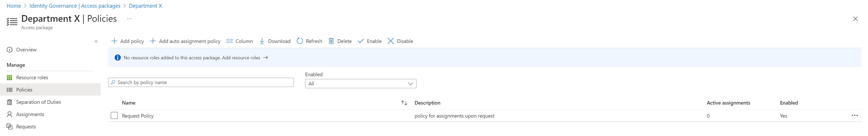868x136 pixels.
Task: Open Request Policy row more options
Action: pos(854,116)
